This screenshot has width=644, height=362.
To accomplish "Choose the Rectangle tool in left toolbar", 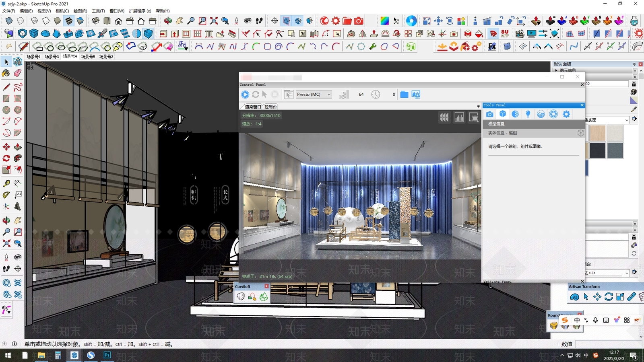I will 6,99.
